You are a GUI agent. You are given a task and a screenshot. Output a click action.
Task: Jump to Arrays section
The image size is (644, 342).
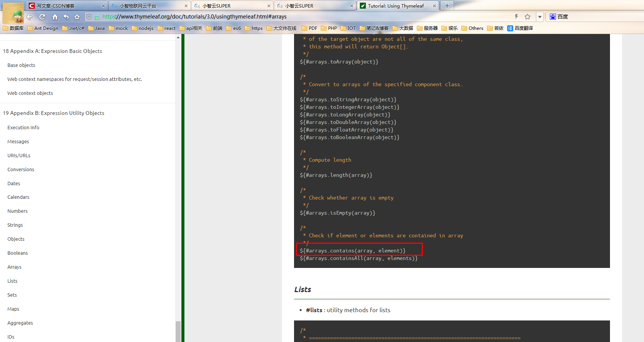[14, 267]
